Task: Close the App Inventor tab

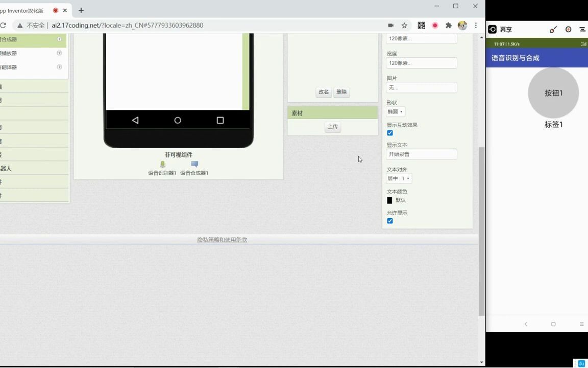Action: [x=65, y=11]
